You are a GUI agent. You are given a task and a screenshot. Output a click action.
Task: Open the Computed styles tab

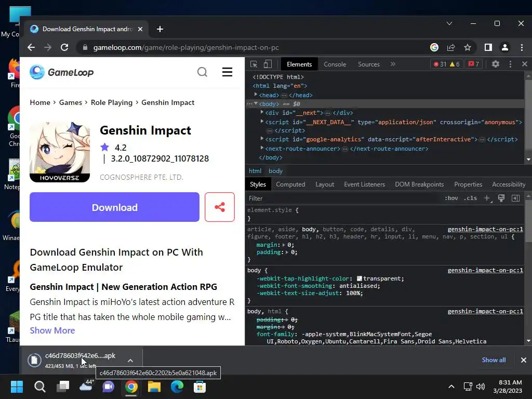point(290,184)
